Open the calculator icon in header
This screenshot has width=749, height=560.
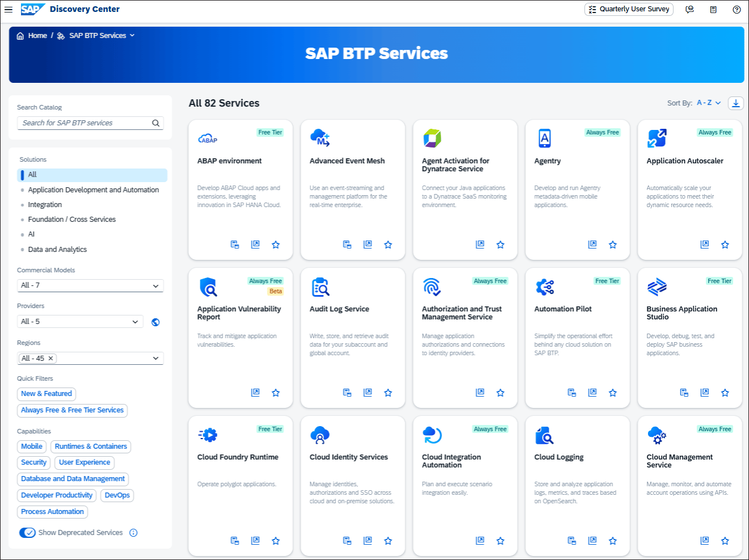coord(713,10)
